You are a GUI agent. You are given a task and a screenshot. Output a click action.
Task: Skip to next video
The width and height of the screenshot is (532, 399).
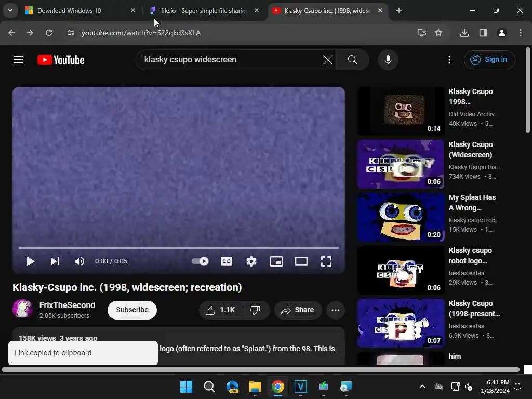[55, 261]
